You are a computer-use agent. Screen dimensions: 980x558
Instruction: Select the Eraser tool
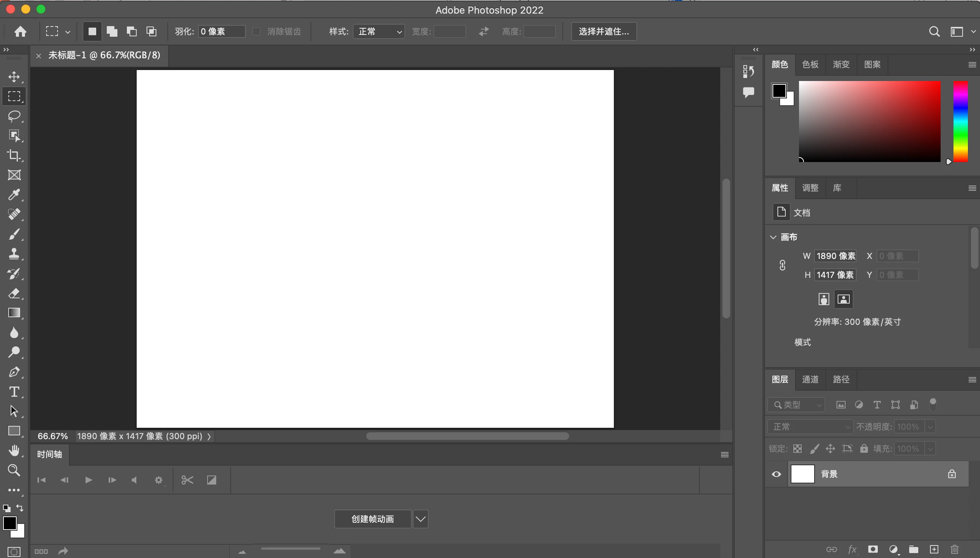14,293
